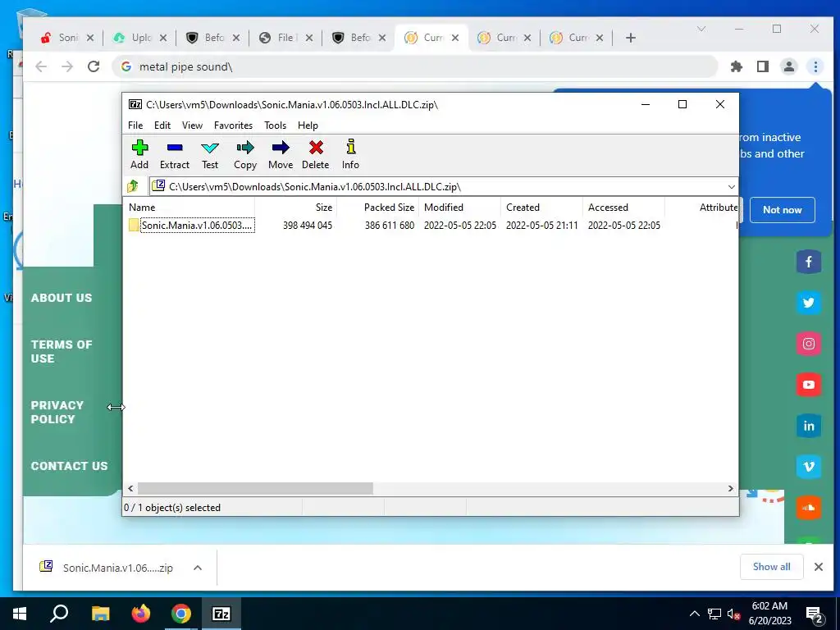This screenshot has height=630, width=840.
Task: Sort by the Name column header
Action: click(x=190, y=208)
